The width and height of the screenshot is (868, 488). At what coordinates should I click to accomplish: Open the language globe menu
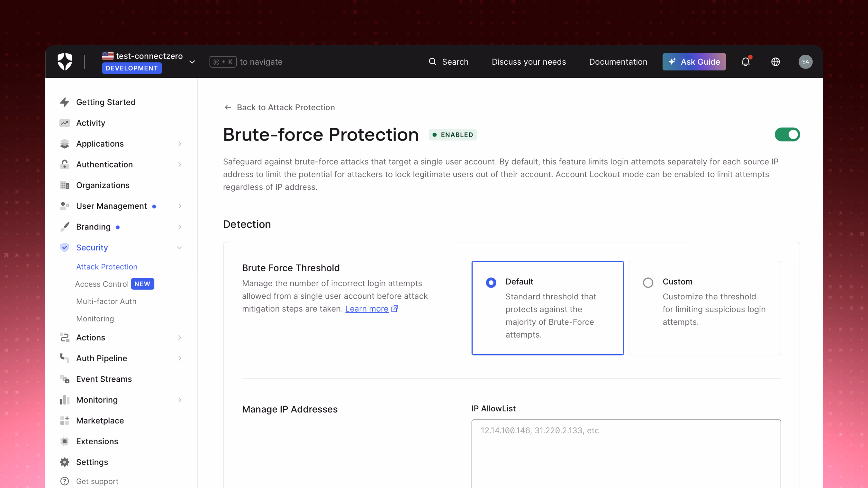pos(776,62)
